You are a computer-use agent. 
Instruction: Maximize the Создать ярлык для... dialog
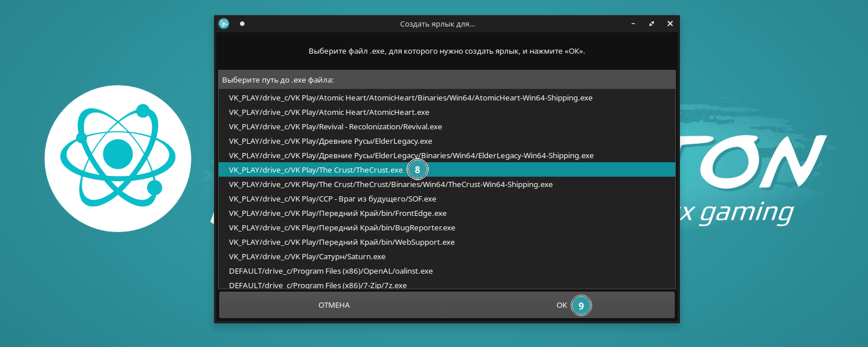(652, 24)
